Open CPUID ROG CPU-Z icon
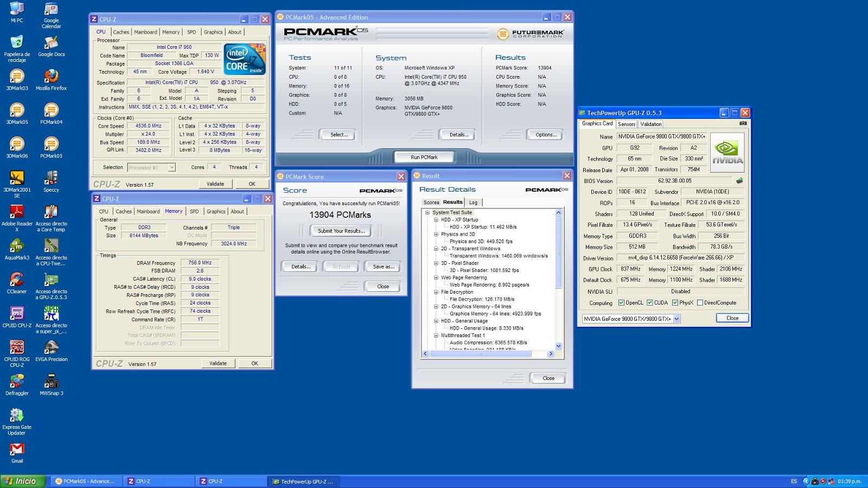This screenshot has width=868, height=488. [17, 354]
